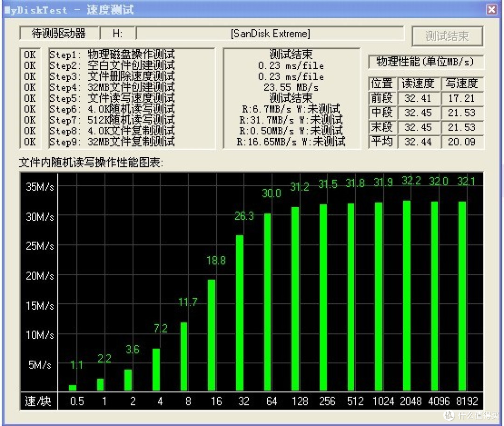Click the 11.7 bar for block 8
The image size is (504, 426).
(x=184, y=356)
